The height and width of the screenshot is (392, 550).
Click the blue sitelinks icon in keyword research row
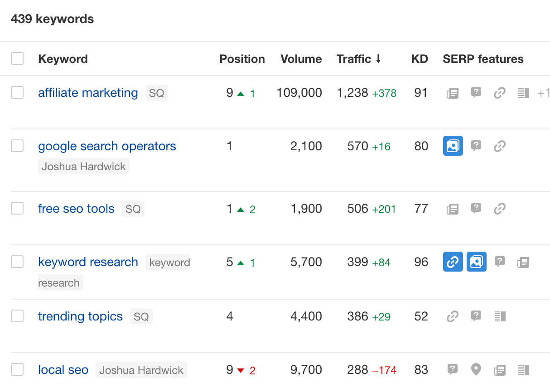tap(453, 262)
